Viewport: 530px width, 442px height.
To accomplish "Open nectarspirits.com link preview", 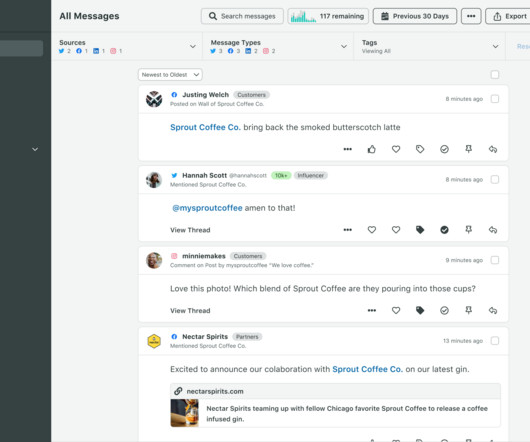I will point(335,405).
